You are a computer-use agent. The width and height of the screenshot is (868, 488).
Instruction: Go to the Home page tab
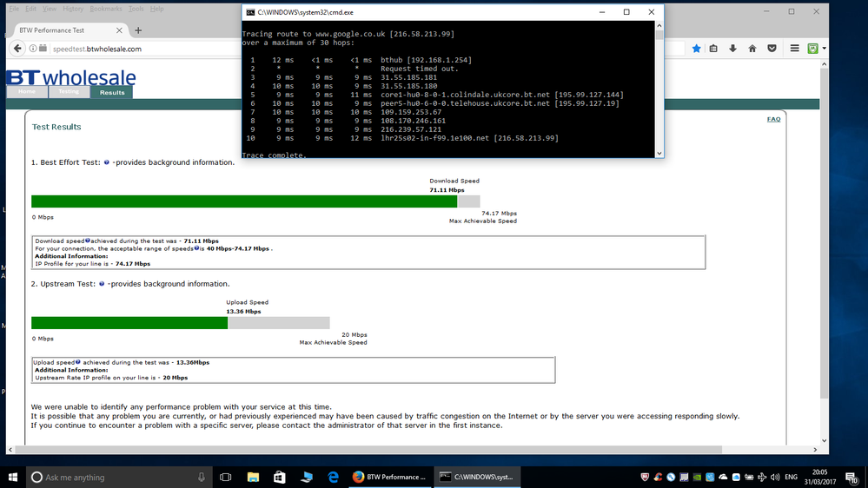(x=27, y=92)
